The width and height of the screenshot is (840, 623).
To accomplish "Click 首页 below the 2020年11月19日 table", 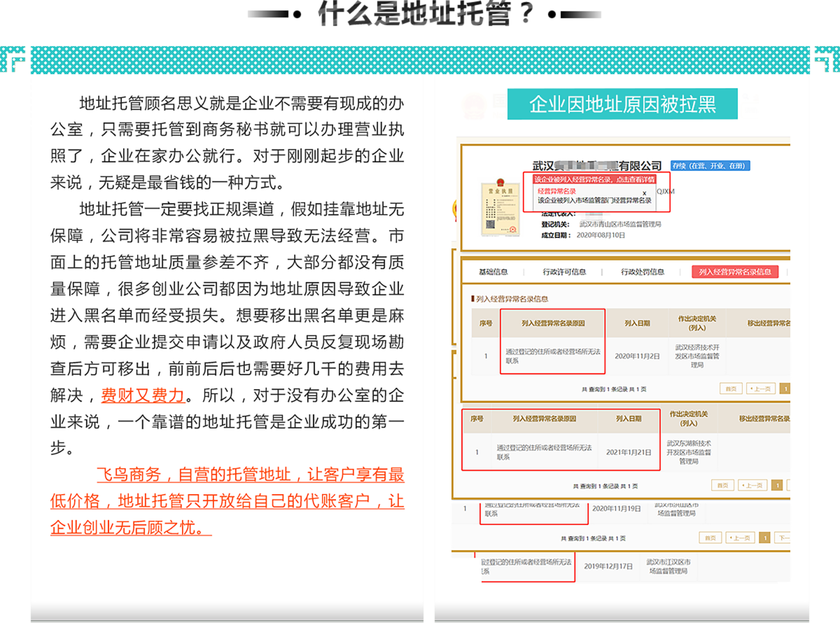I will (710, 538).
